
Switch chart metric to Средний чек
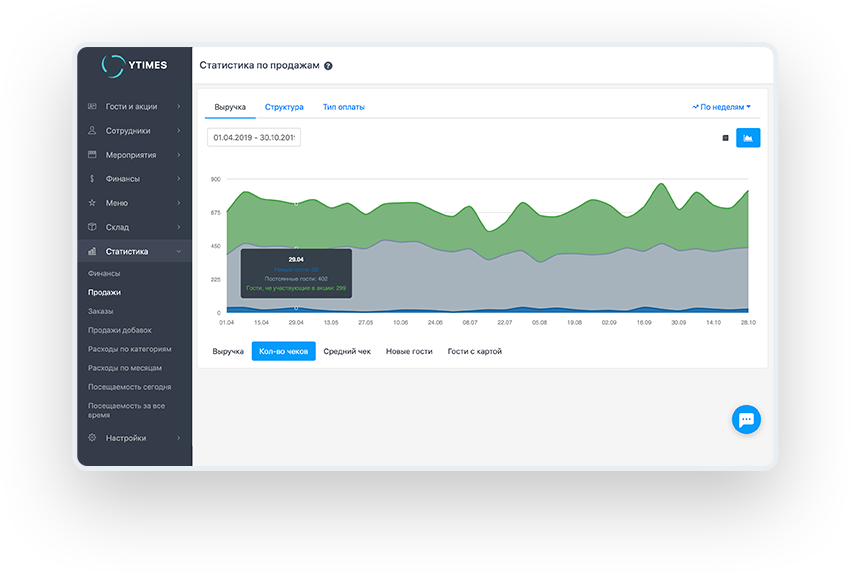(347, 352)
